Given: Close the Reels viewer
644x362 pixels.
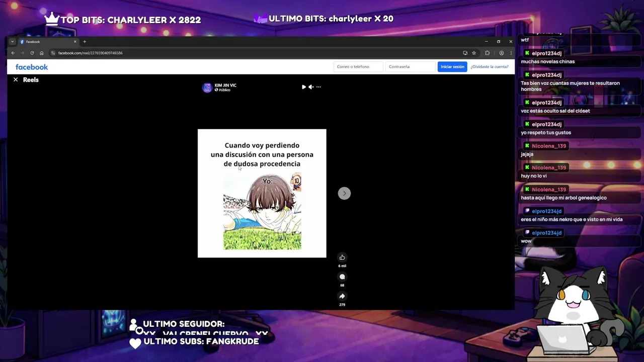Looking at the screenshot, I should (x=16, y=79).
